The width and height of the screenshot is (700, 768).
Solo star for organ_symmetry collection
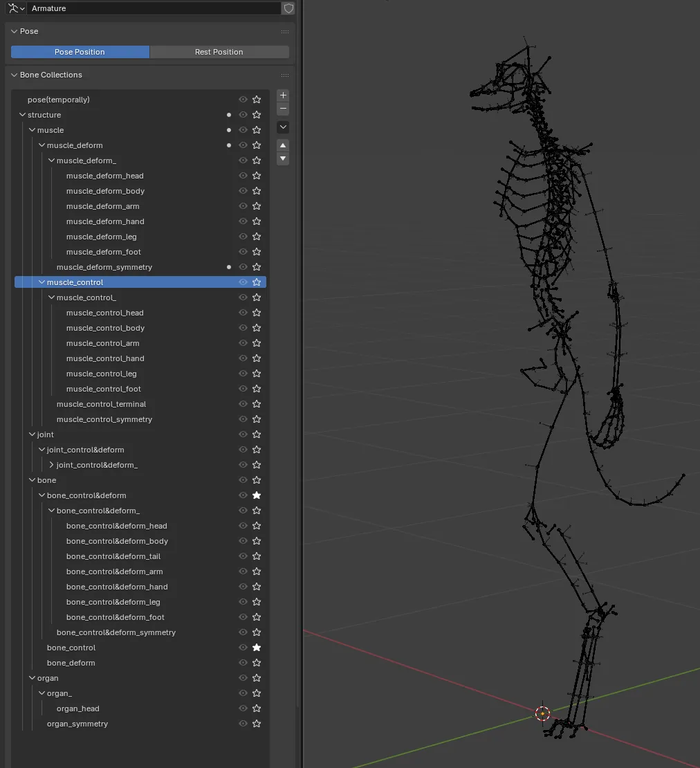pyautogui.click(x=257, y=724)
